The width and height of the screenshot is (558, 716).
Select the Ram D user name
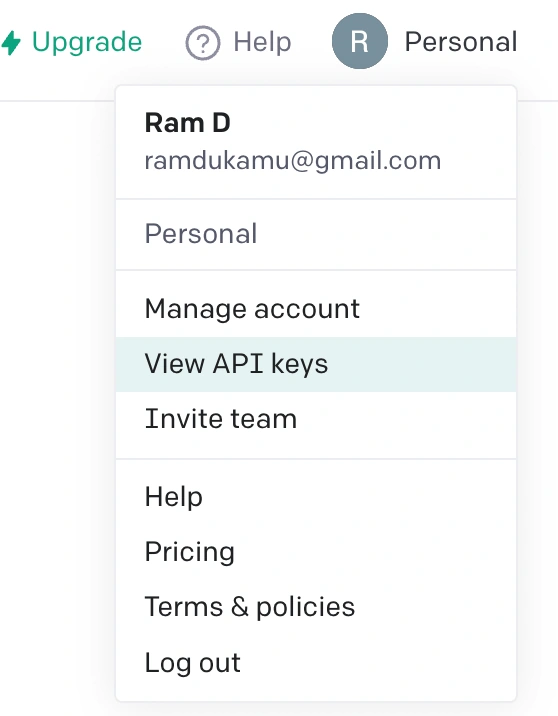187,123
